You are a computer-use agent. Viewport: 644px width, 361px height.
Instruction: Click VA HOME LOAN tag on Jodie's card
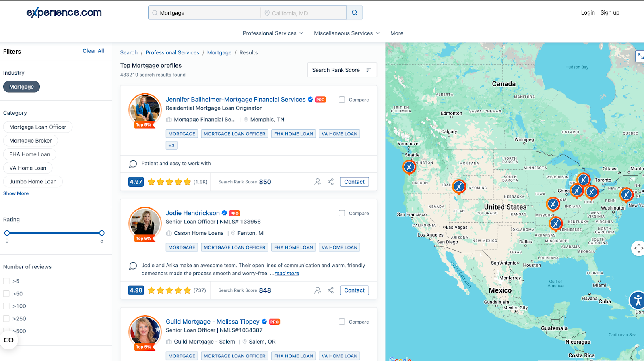[x=339, y=247]
